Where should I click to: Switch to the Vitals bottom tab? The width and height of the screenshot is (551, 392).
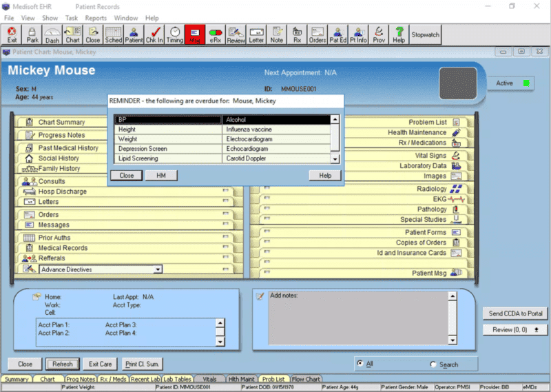209,379
